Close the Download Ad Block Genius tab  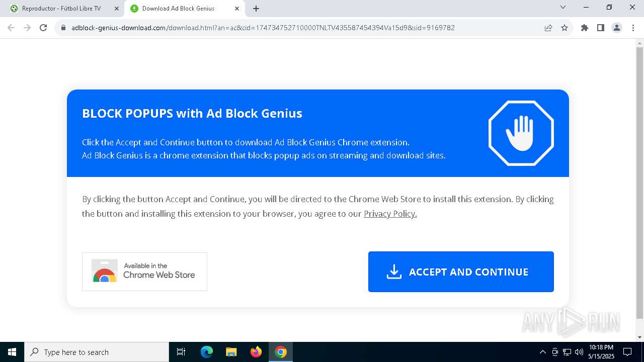point(237,9)
